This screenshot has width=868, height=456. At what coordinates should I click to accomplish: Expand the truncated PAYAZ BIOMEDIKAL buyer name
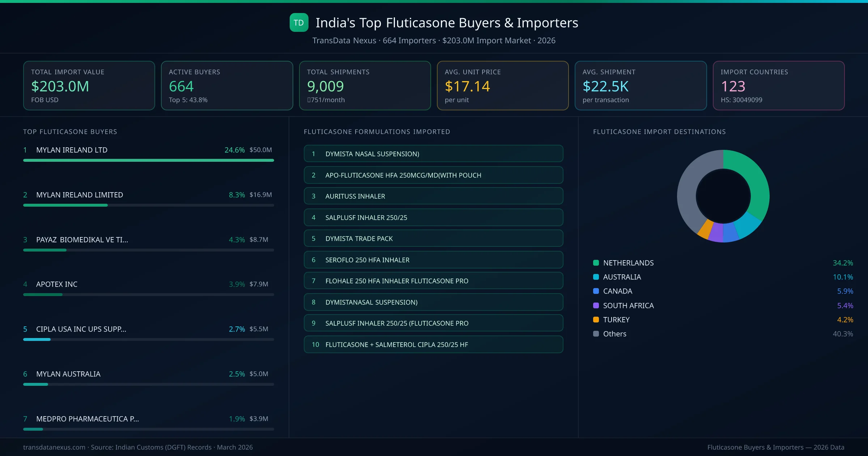82,239
